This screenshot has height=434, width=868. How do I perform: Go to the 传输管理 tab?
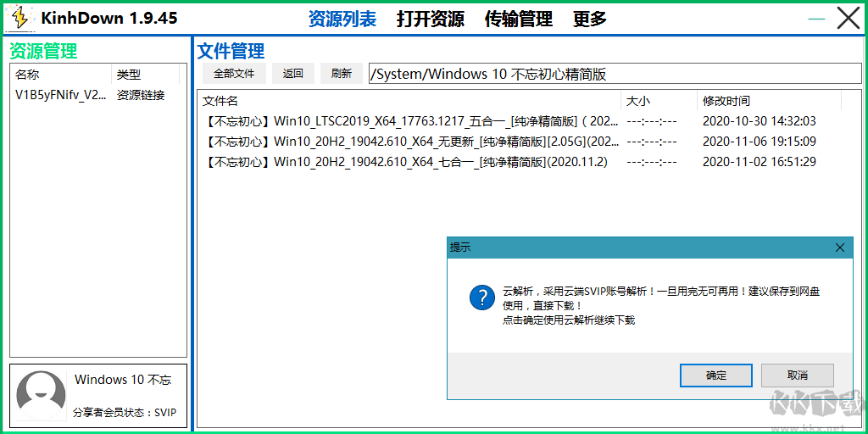coord(518,19)
